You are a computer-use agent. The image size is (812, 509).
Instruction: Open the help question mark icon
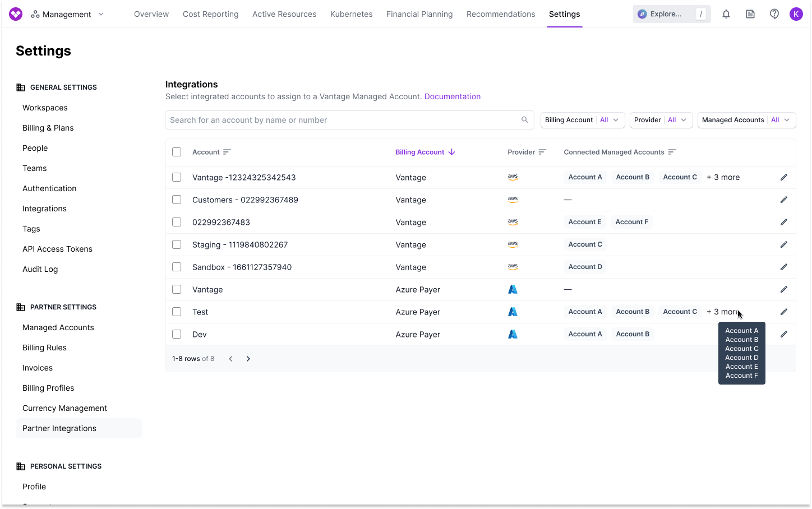click(774, 13)
